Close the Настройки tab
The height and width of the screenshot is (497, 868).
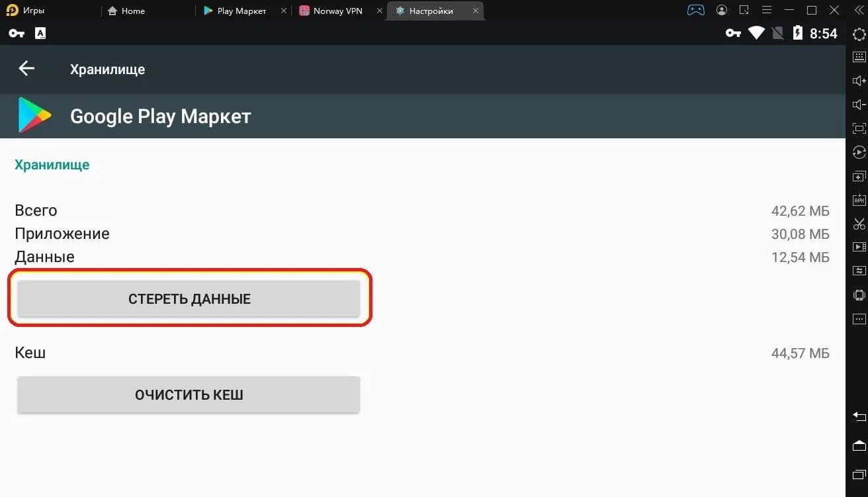tap(475, 11)
